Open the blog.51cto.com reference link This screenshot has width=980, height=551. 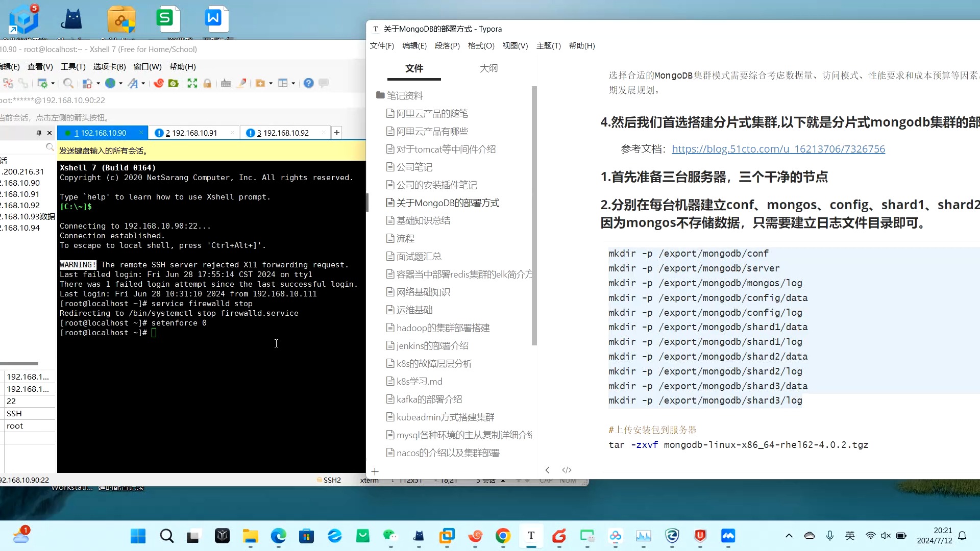click(x=778, y=149)
